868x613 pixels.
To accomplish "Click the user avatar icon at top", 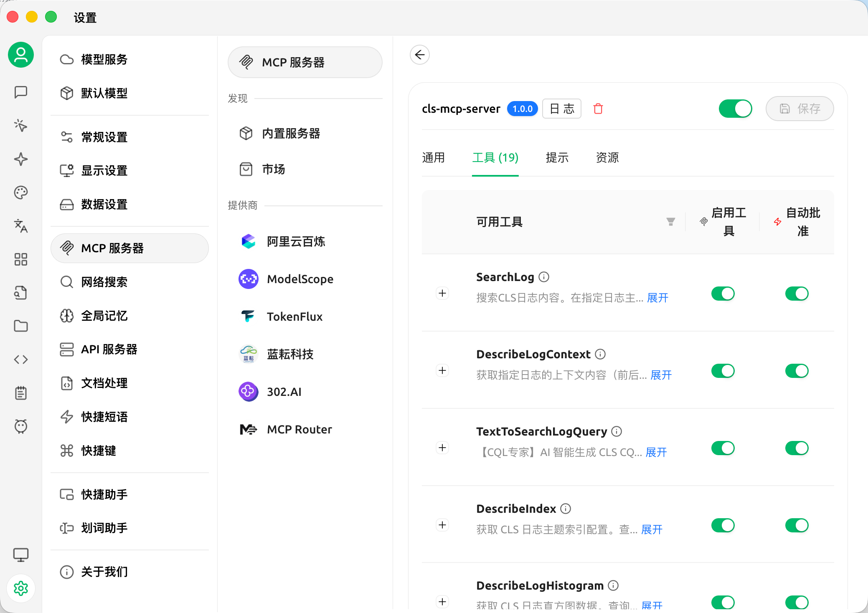I will [x=21, y=55].
